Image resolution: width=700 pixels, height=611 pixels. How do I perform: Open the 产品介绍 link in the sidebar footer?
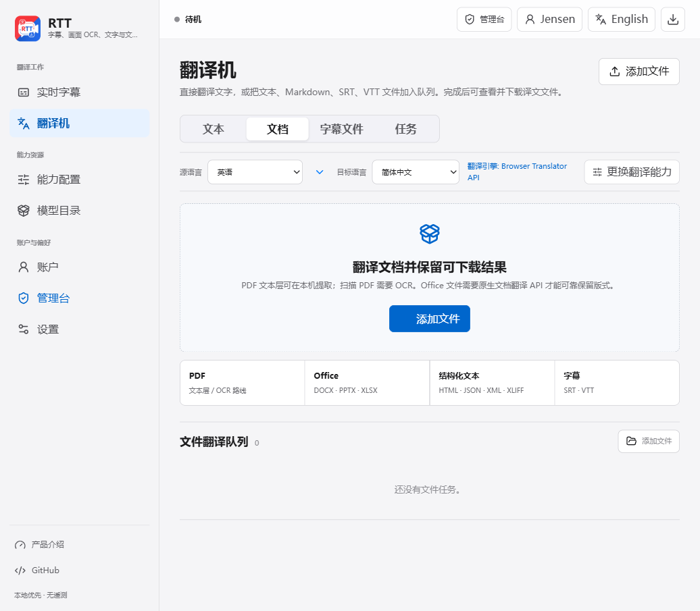pyautogui.click(x=39, y=545)
